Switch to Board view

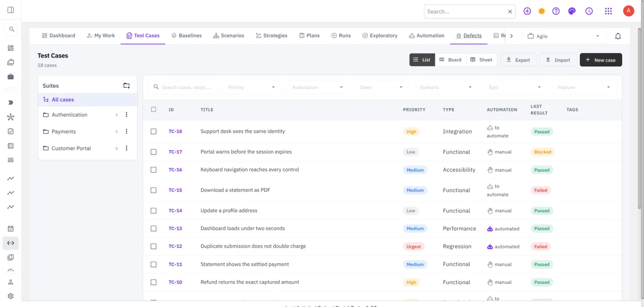click(450, 60)
